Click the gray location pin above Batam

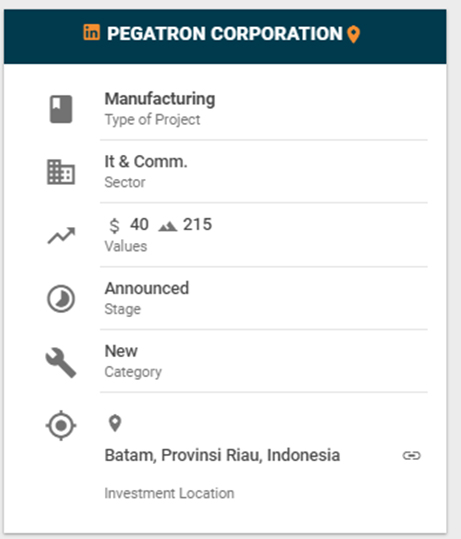pos(115,423)
